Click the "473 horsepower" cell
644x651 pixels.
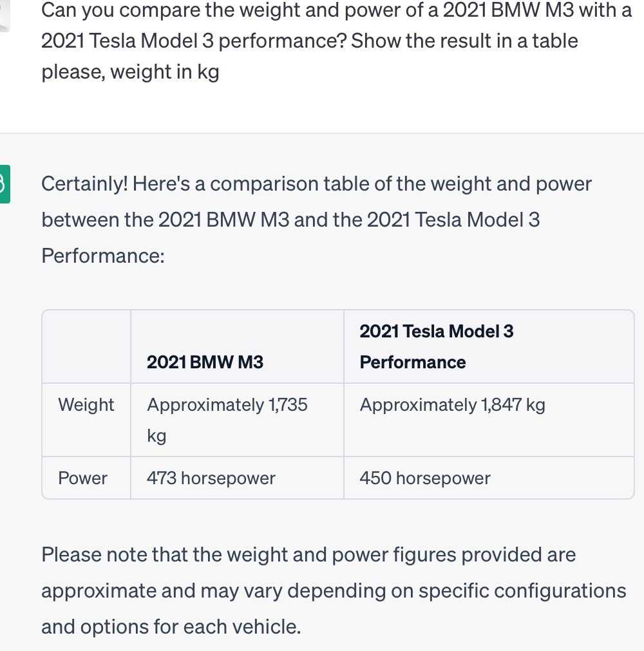(211, 478)
